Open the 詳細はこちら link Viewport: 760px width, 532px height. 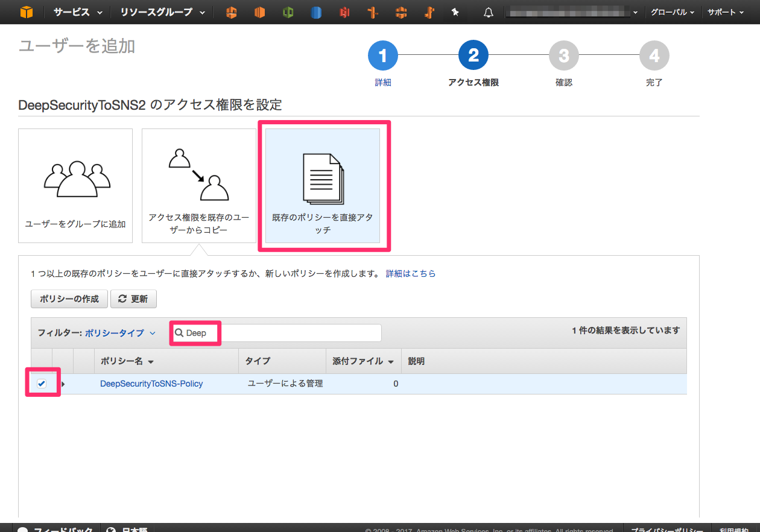point(411,273)
